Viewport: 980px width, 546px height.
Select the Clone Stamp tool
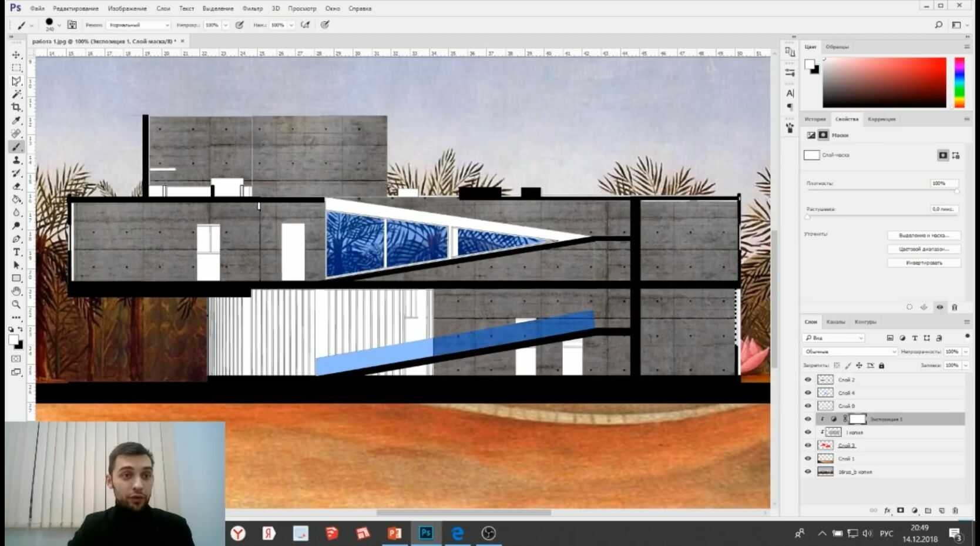coord(16,160)
